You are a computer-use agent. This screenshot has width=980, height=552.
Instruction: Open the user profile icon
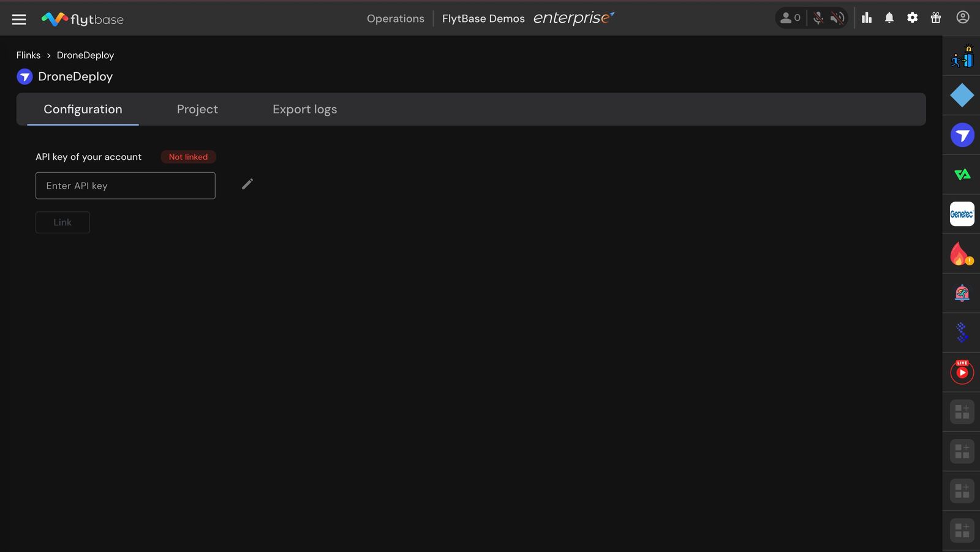point(963,17)
